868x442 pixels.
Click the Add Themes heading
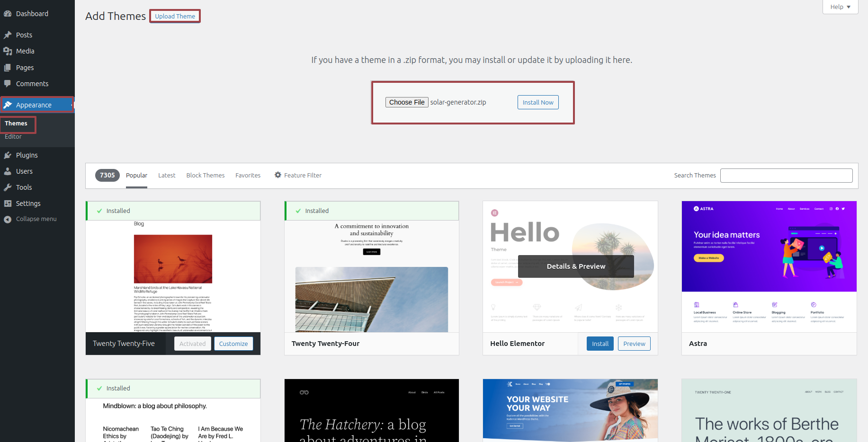(116, 16)
